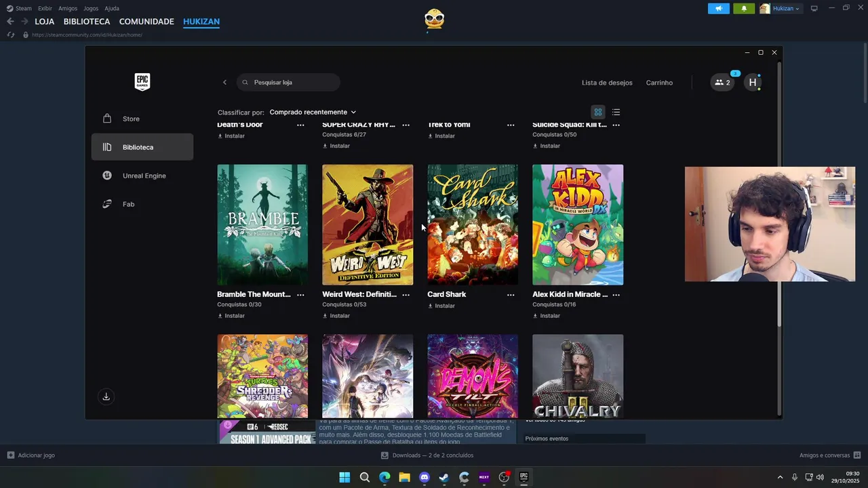Open more options for SUPER CRAZY RHYTHM
Viewport: 868px width, 488px height.
coord(406,125)
